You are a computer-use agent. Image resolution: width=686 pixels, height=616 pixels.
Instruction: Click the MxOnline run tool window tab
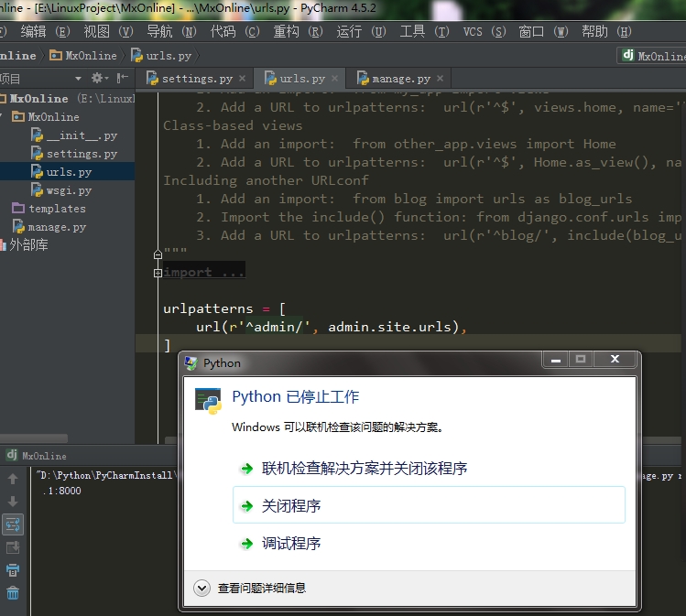tap(37, 456)
